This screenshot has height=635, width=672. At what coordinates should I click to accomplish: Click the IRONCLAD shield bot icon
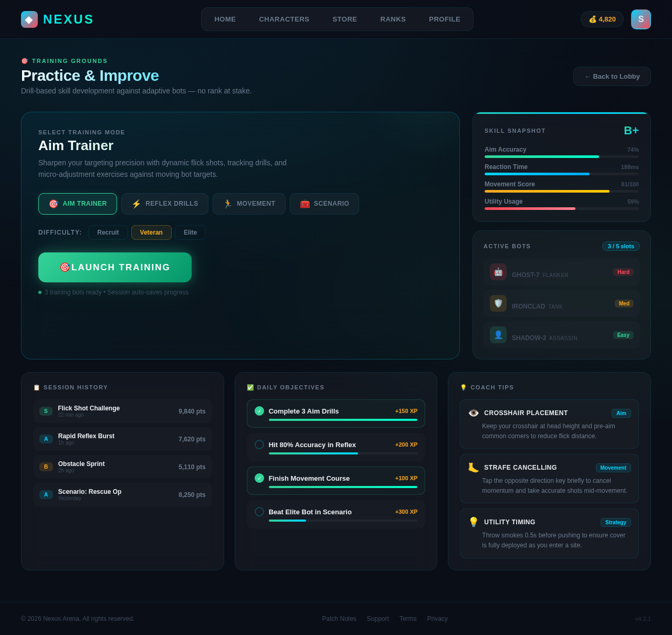[498, 303]
